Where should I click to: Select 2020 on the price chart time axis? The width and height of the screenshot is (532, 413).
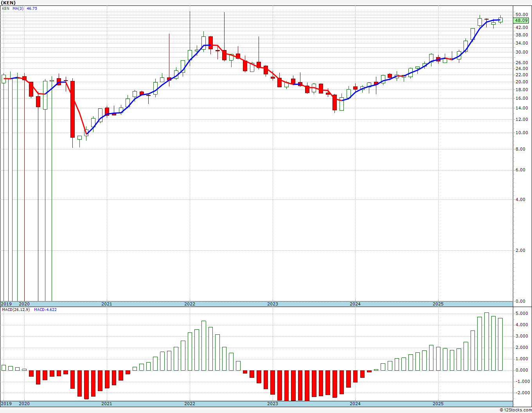click(24, 304)
